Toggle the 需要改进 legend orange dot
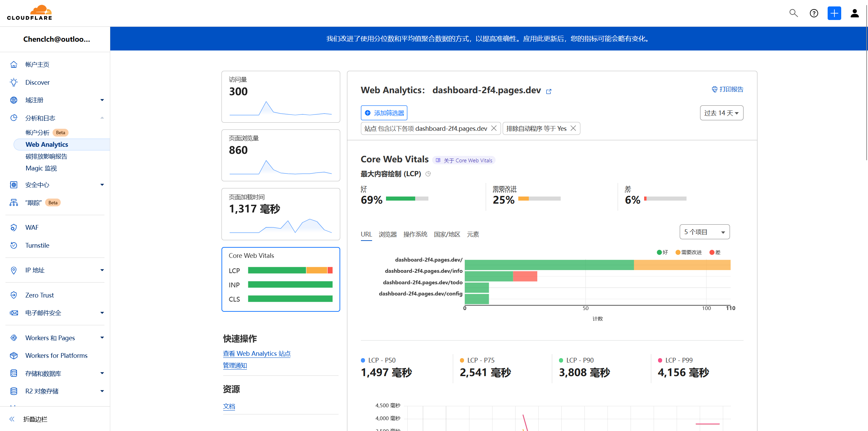868x431 pixels. coord(678,252)
